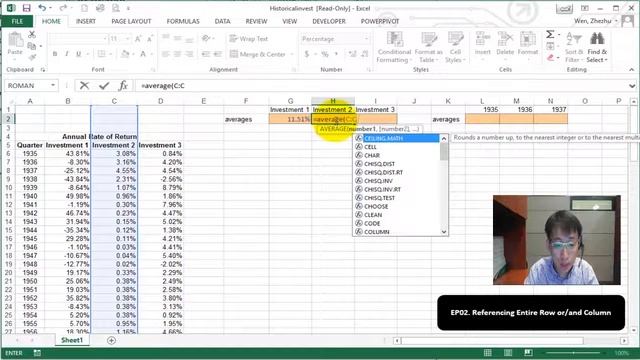Toggle Underline formatting button
This screenshot has height=360, width=640.
pyautogui.click(x=78, y=54)
